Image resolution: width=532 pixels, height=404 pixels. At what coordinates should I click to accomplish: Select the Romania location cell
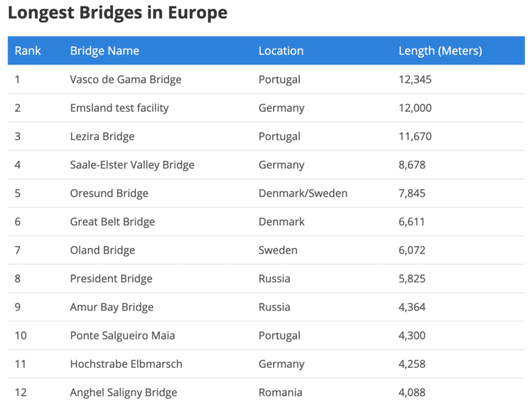coord(280,392)
